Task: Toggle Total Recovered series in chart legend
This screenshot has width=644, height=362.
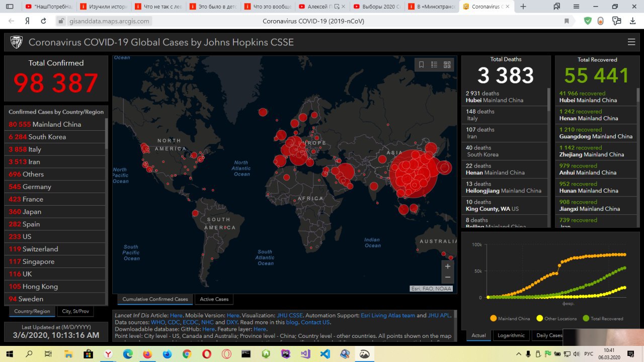Action: point(603,318)
